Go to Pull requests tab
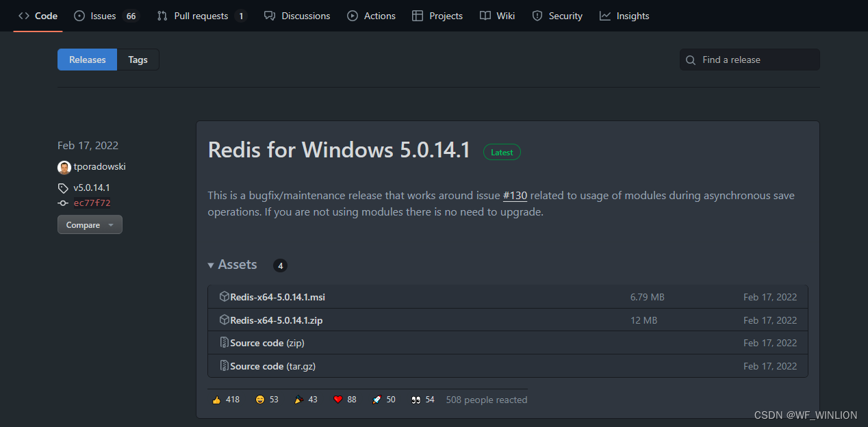 (201, 16)
